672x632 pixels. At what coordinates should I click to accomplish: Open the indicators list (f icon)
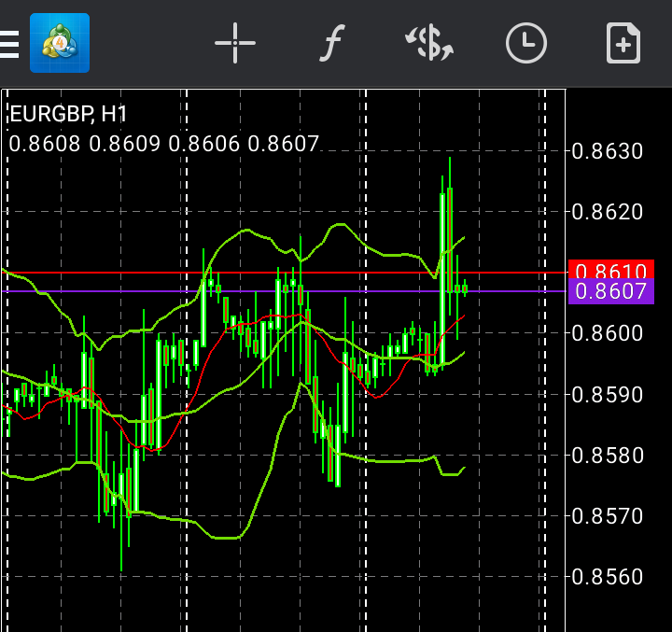331,44
